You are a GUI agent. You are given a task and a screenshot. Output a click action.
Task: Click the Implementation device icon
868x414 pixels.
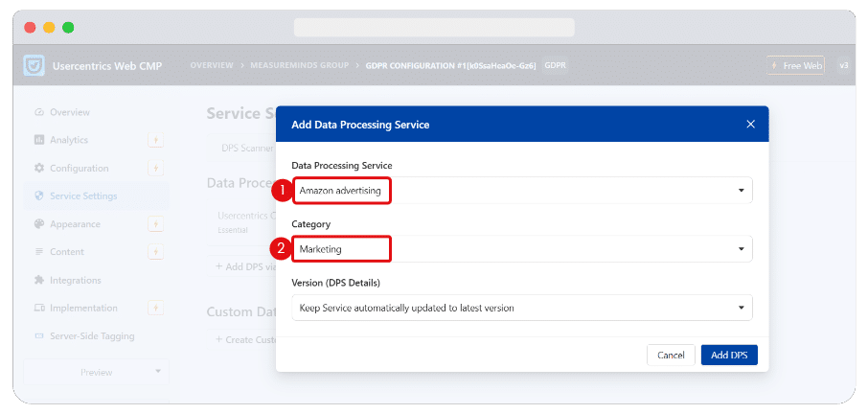(x=38, y=308)
